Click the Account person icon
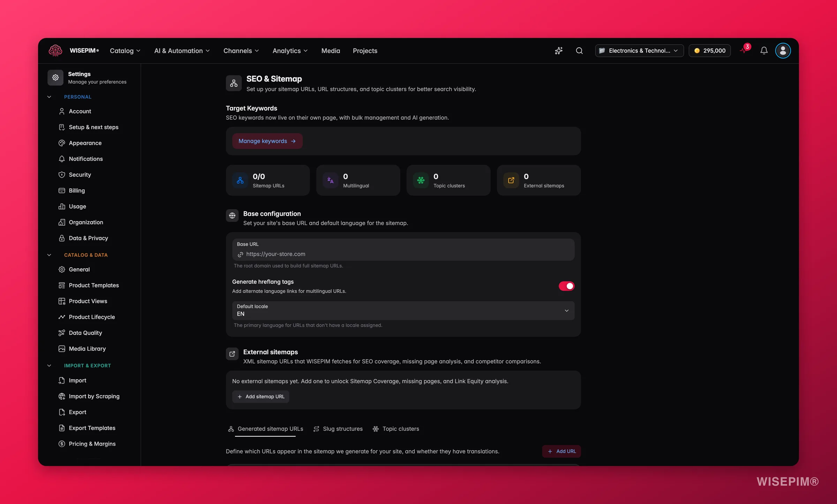The width and height of the screenshot is (837, 504). [62, 111]
